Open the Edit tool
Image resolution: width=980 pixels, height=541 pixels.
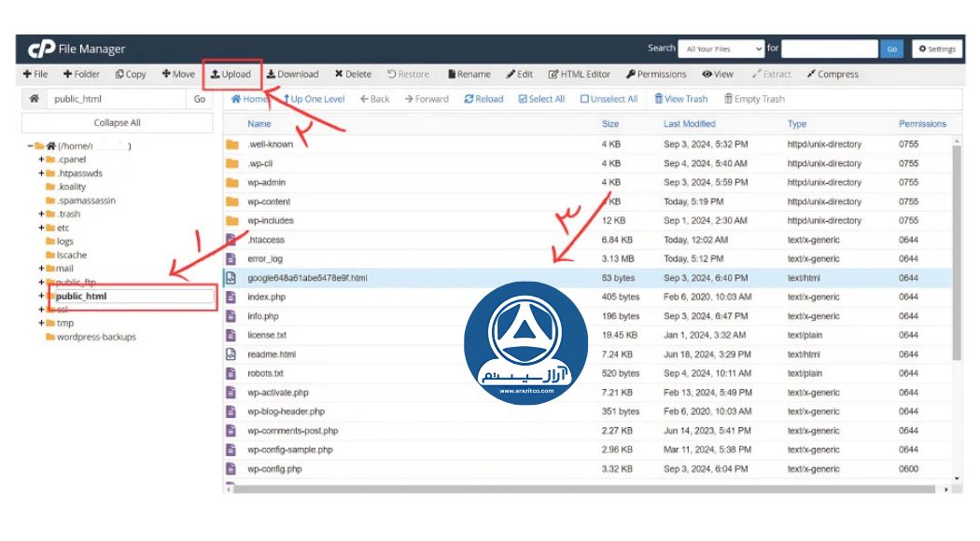pyautogui.click(x=519, y=75)
